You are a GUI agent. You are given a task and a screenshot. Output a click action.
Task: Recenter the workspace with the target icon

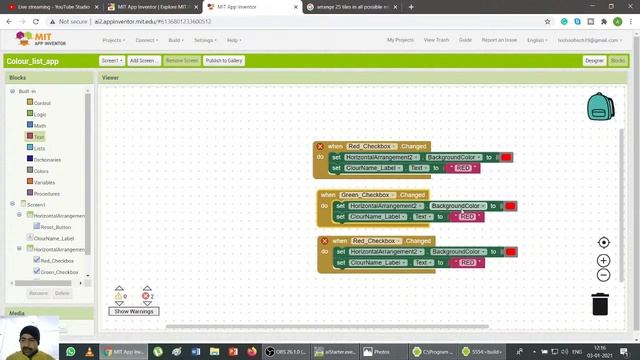(603, 242)
